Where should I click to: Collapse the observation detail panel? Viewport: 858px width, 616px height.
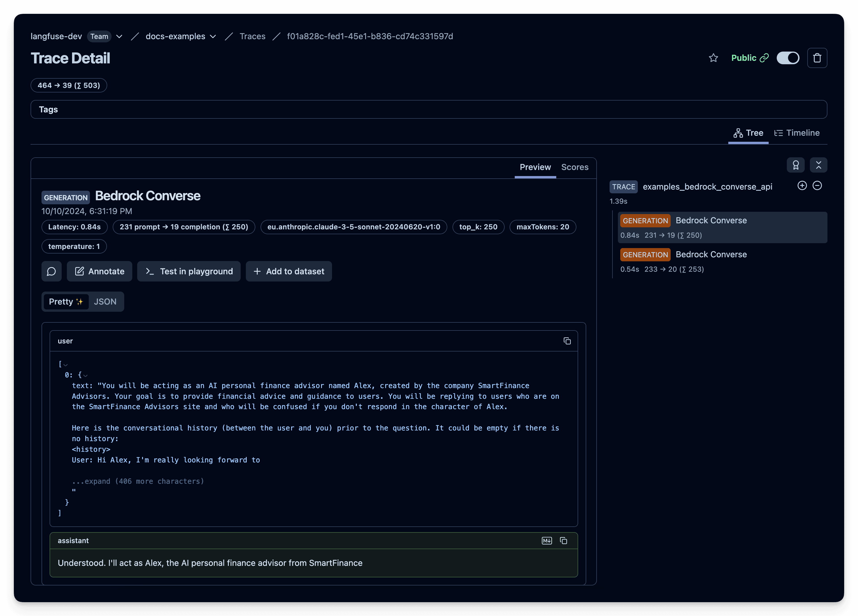(x=819, y=165)
